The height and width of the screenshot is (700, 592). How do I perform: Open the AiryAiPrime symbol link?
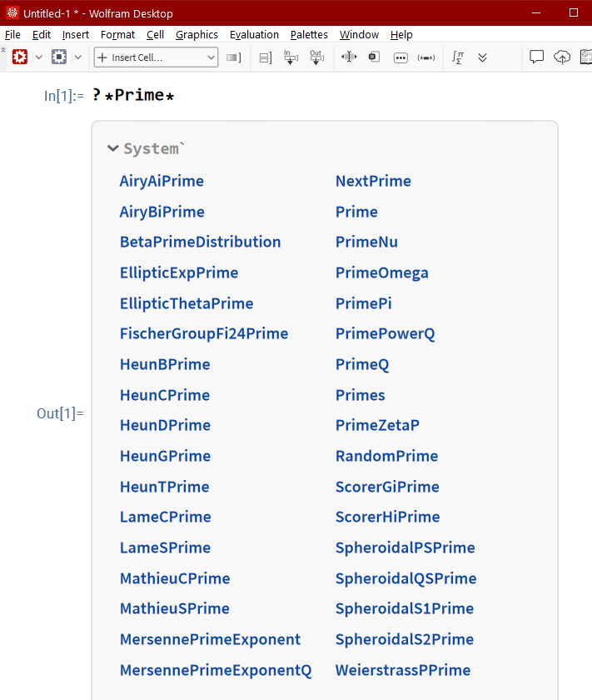click(x=162, y=182)
